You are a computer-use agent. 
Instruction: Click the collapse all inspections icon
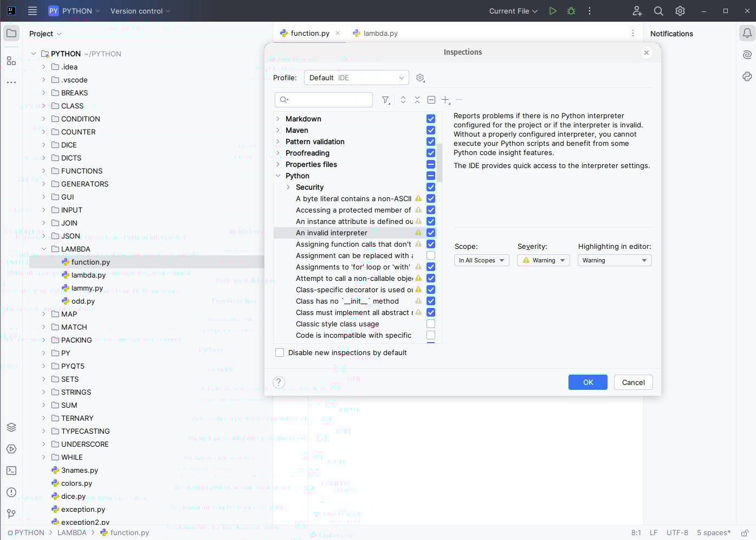coord(417,100)
